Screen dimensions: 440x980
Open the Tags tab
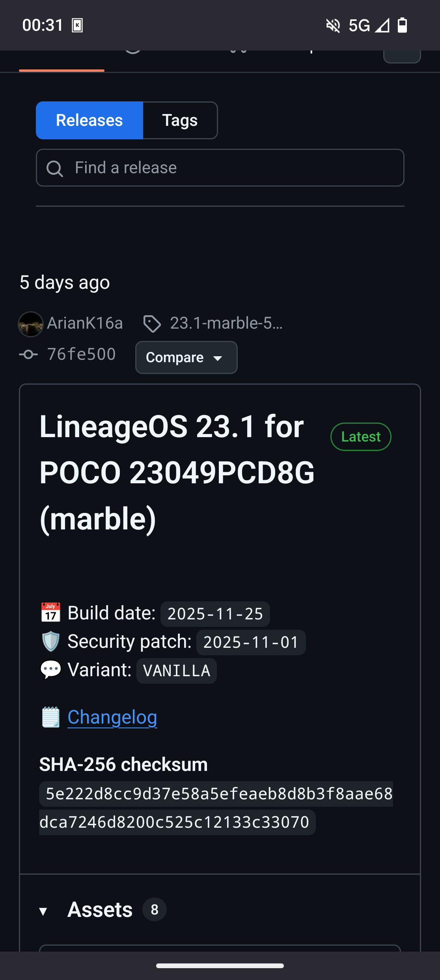pyautogui.click(x=180, y=120)
